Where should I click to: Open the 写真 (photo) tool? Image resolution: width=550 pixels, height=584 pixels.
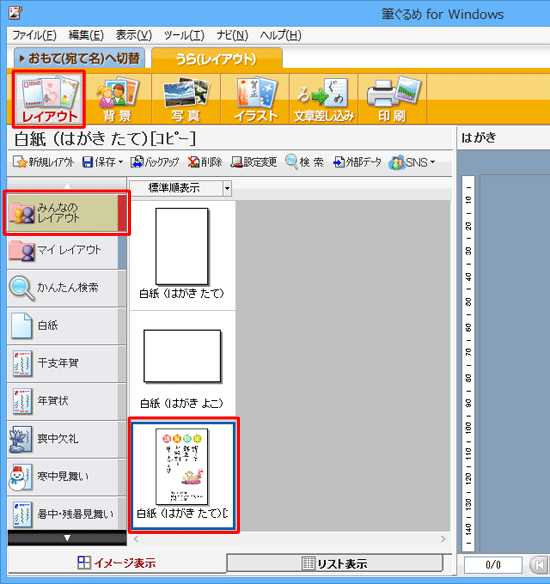pyautogui.click(x=186, y=99)
